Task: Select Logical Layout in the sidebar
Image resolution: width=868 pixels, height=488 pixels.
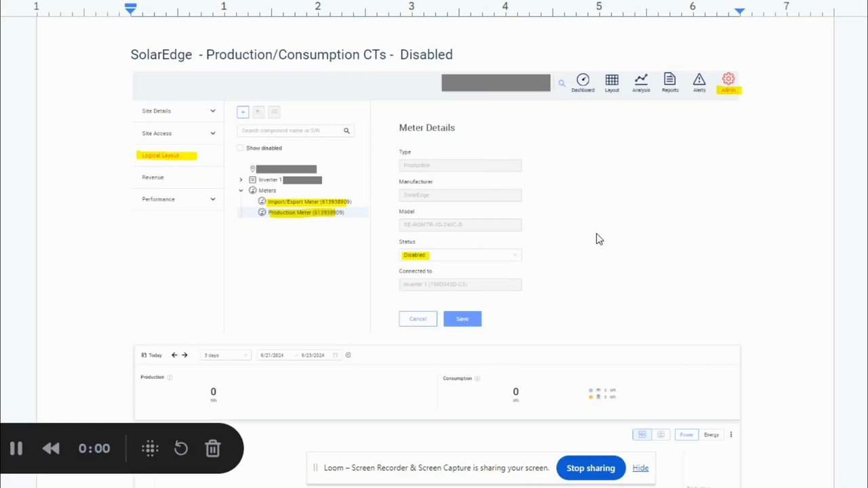Action: tap(161, 156)
